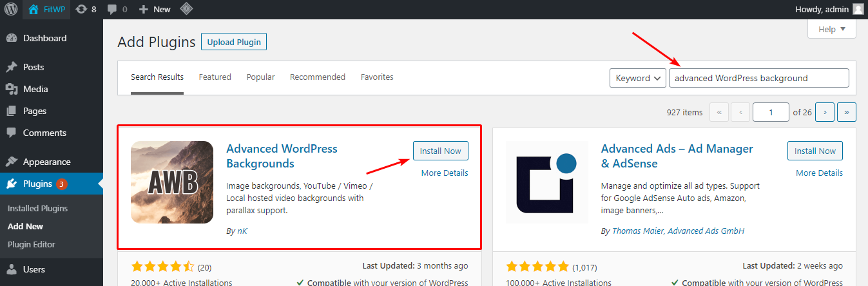Open the Advanced WordPress Backgrounds title link

[x=282, y=156]
